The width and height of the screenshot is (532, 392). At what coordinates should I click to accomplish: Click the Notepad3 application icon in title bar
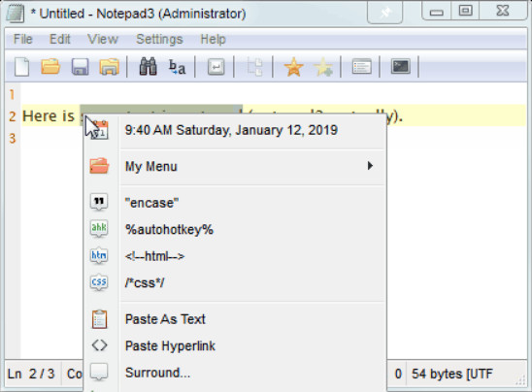[x=16, y=14]
